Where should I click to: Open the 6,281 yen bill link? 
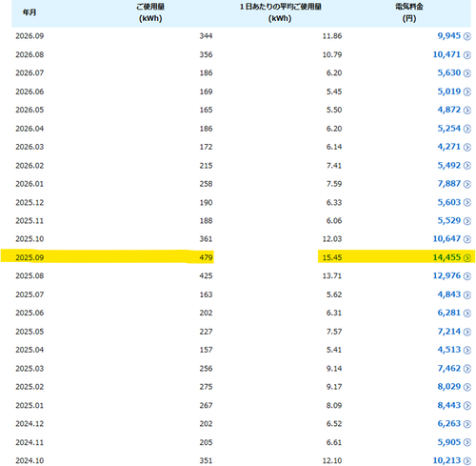coord(449,313)
